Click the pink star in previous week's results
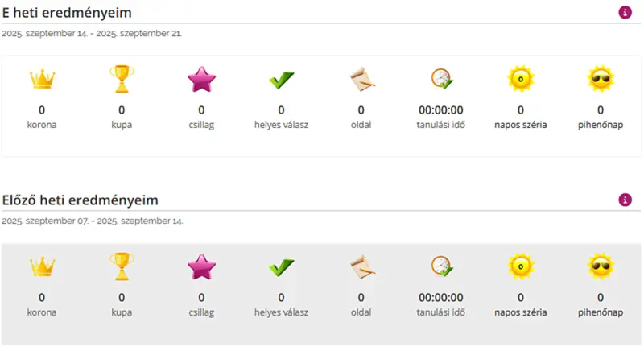The width and height of the screenshot is (644, 347). click(x=201, y=266)
